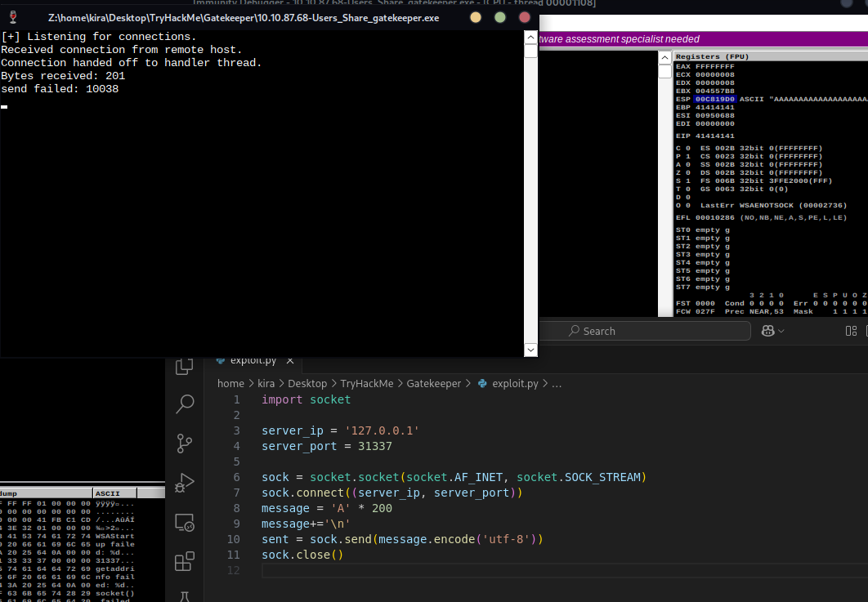Maximize the gatekeeper.exe console with green button
The width and height of the screenshot is (868, 602).
click(500, 18)
